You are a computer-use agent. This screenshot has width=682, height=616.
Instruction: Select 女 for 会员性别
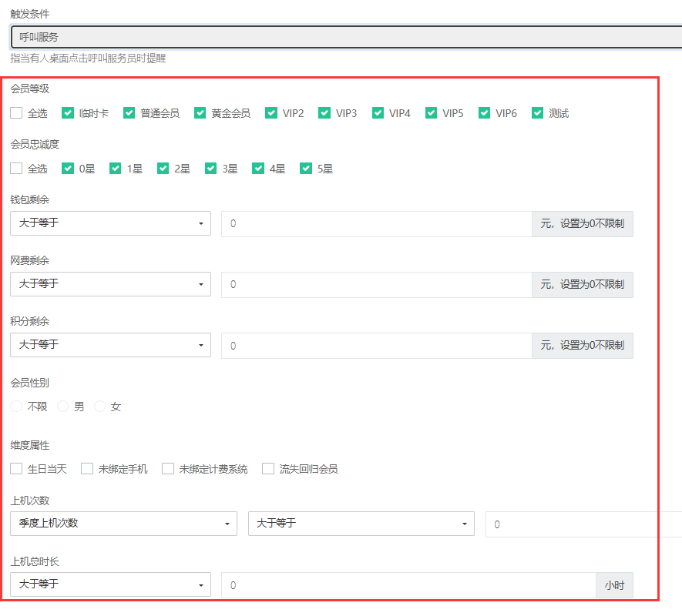(x=100, y=407)
